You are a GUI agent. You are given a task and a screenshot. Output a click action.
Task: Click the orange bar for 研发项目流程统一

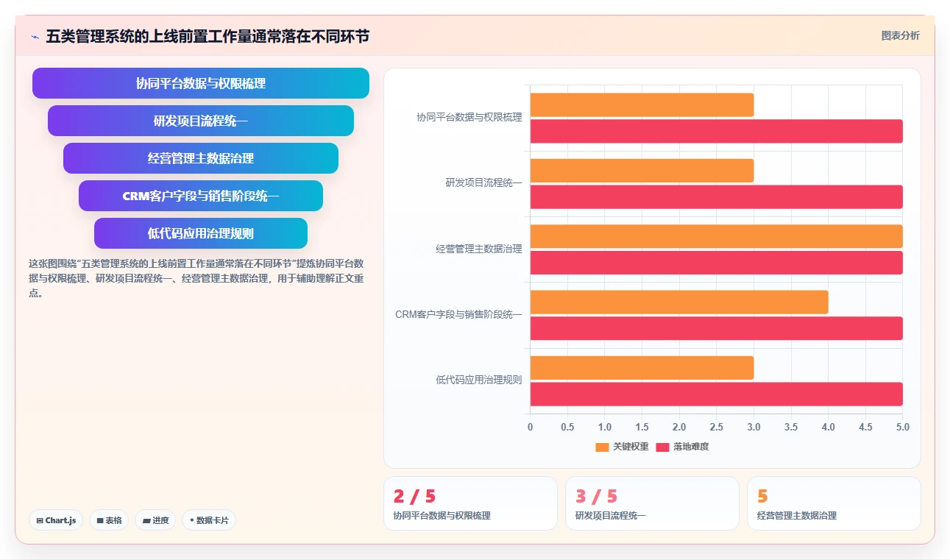[642, 171]
